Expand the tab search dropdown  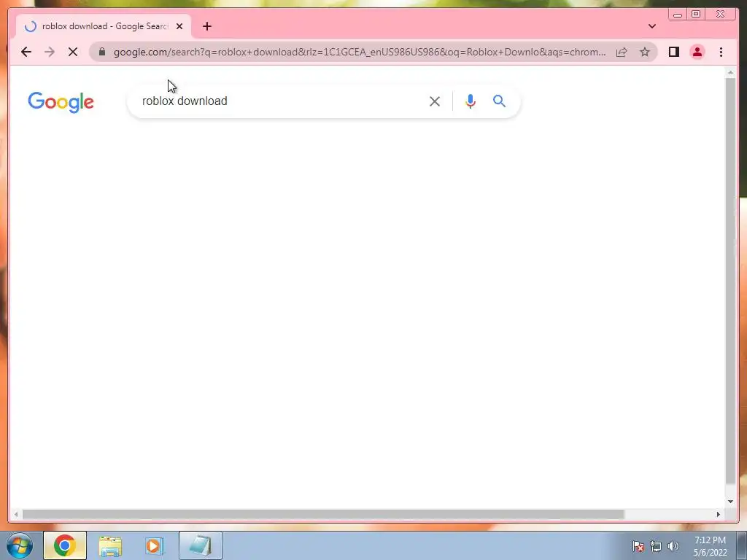(x=651, y=26)
